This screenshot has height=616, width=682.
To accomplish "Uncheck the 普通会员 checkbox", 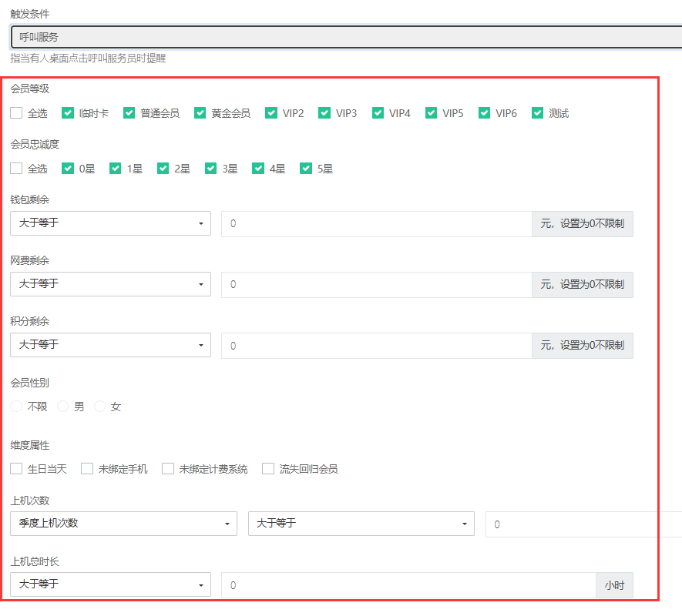I will [x=129, y=113].
